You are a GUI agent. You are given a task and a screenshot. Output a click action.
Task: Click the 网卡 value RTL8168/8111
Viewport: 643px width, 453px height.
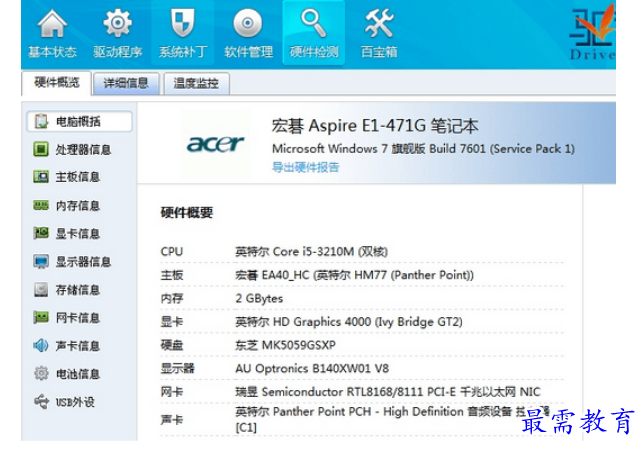point(388,392)
